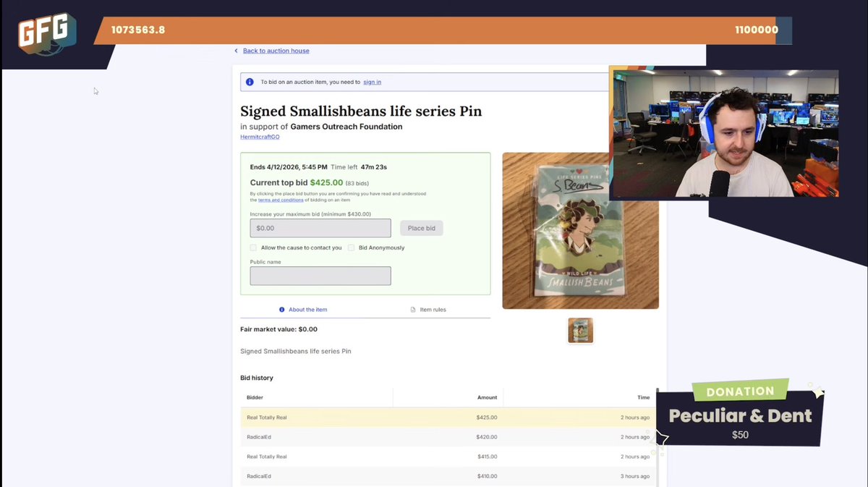The image size is (868, 487).
Task: Click the Place bid button
Action: pos(421,228)
